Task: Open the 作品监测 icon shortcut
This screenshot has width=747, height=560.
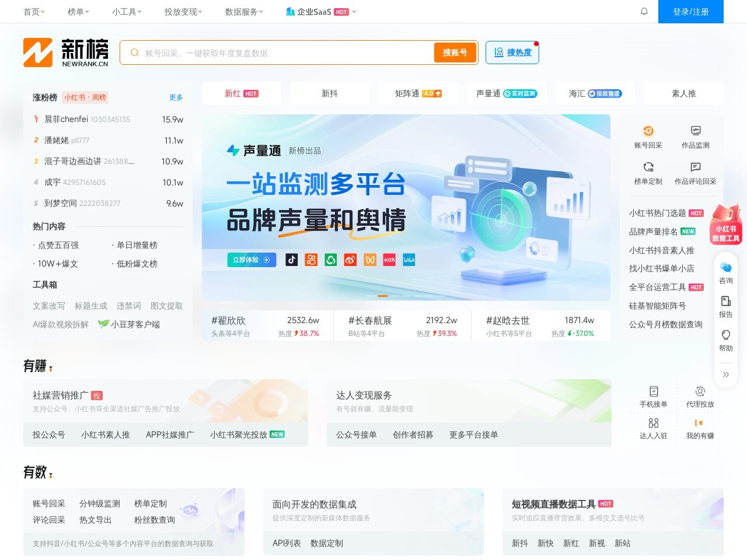Action: click(695, 131)
